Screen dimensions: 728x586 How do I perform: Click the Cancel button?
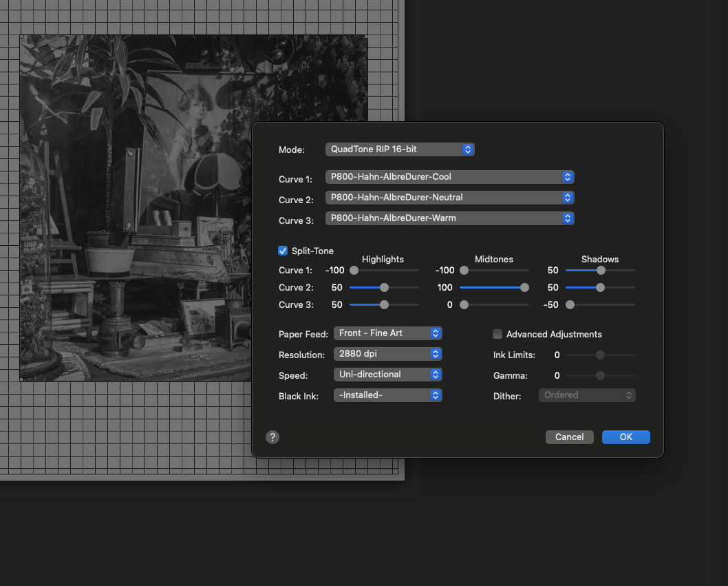569,437
